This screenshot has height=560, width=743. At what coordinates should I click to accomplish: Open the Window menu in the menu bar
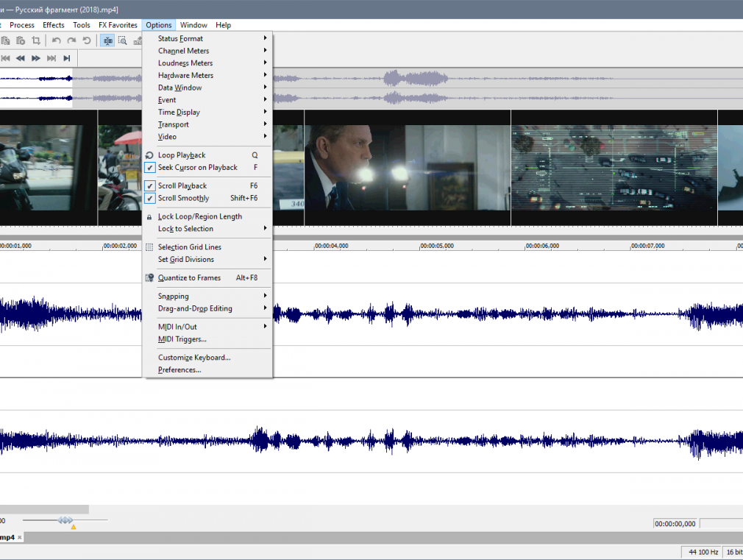193,25
